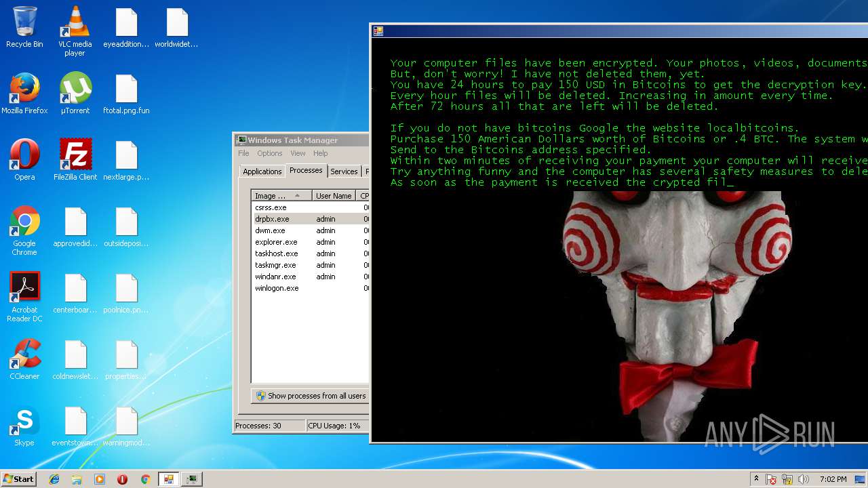Select the coldnewslet file icon
The width and height of the screenshot is (868, 488).
click(x=75, y=359)
